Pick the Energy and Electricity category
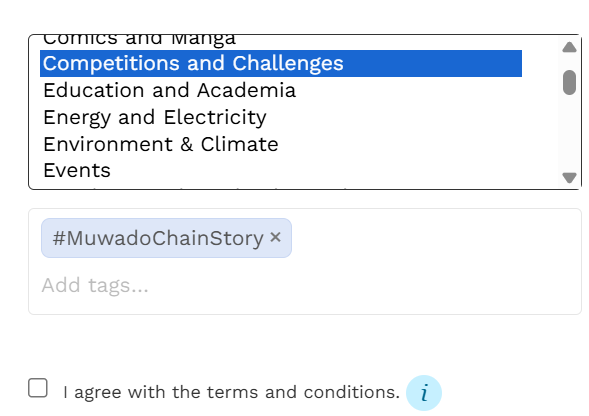The width and height of the screenshot is (589, 416). (281, 117)
